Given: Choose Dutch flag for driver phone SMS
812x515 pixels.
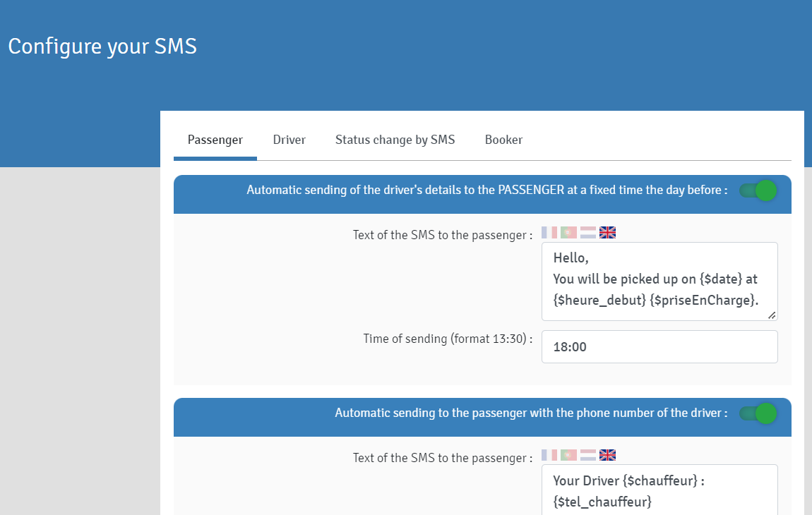Looking at the screenshot, I should click(x=587, y=455).
